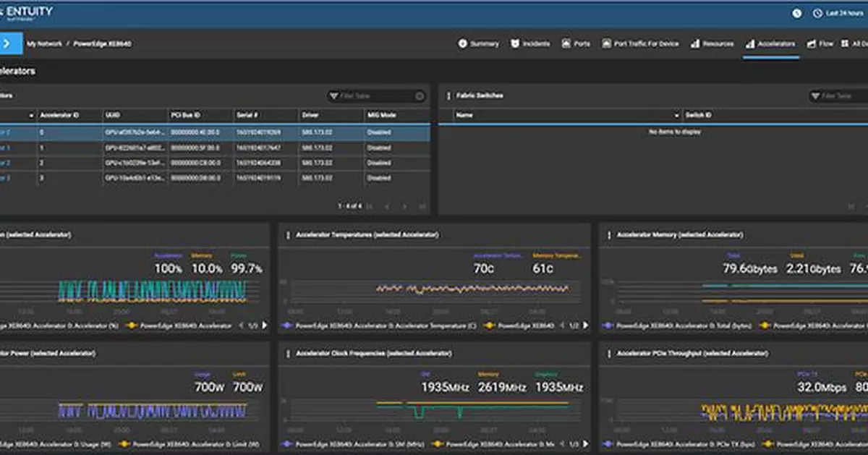The height and width of the screenshot is (455, 868).
Task: Click the All Dashboards grid icon
Action: tap(846, 44)
